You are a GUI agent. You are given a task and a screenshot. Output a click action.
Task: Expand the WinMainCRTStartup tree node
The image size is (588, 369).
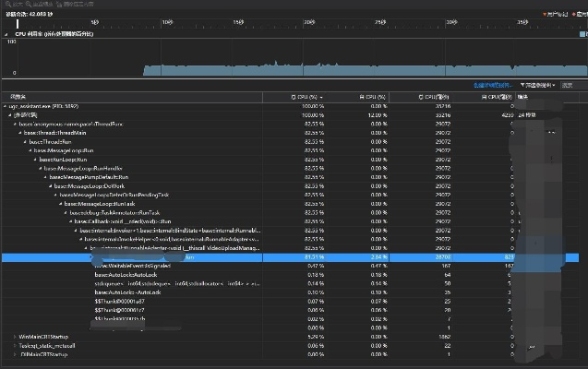pyautogui.click(x=13, y=338)
